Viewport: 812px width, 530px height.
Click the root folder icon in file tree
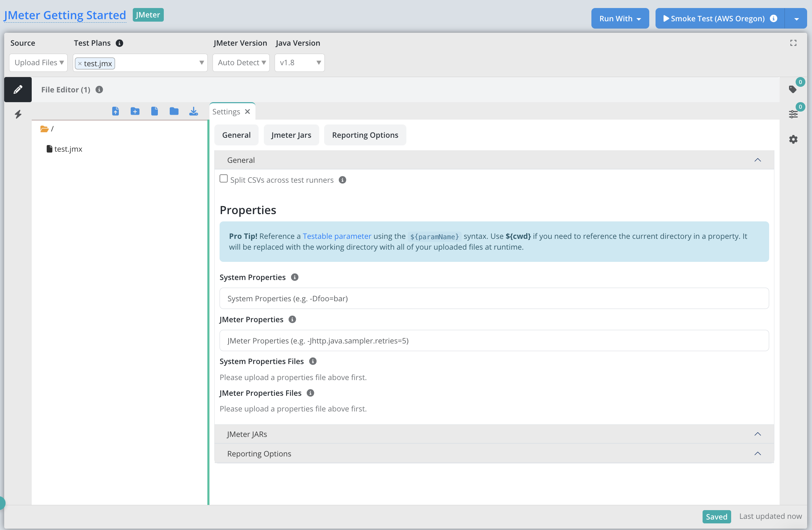(x=44, y=129)
